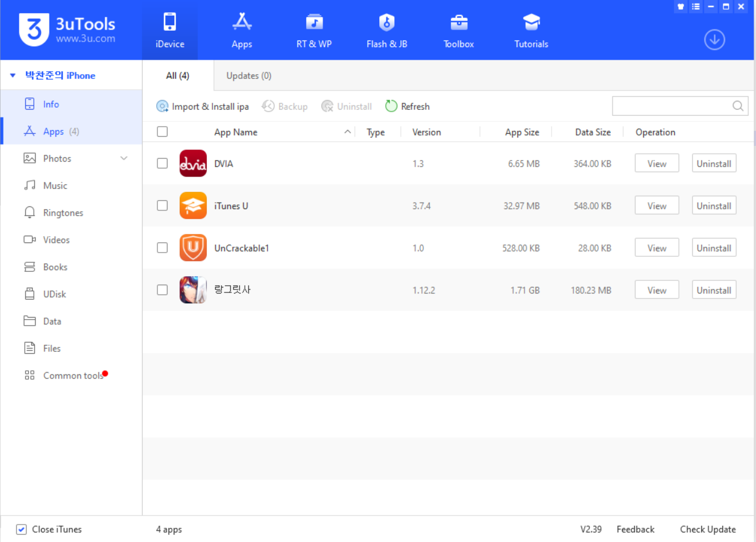This screenshot has width=756, height=542.
Task: Open the Info sidebar item
Action: coord(71,104)
